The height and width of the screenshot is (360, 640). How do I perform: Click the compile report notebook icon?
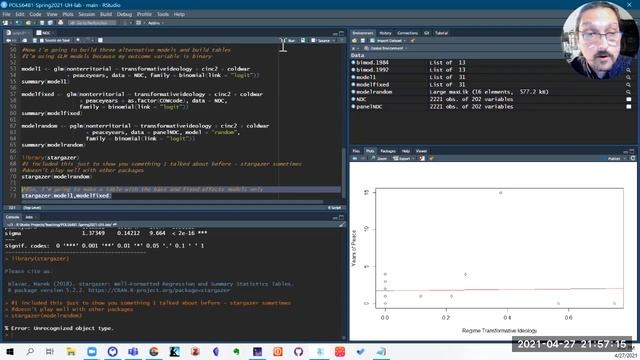[100, 40]
